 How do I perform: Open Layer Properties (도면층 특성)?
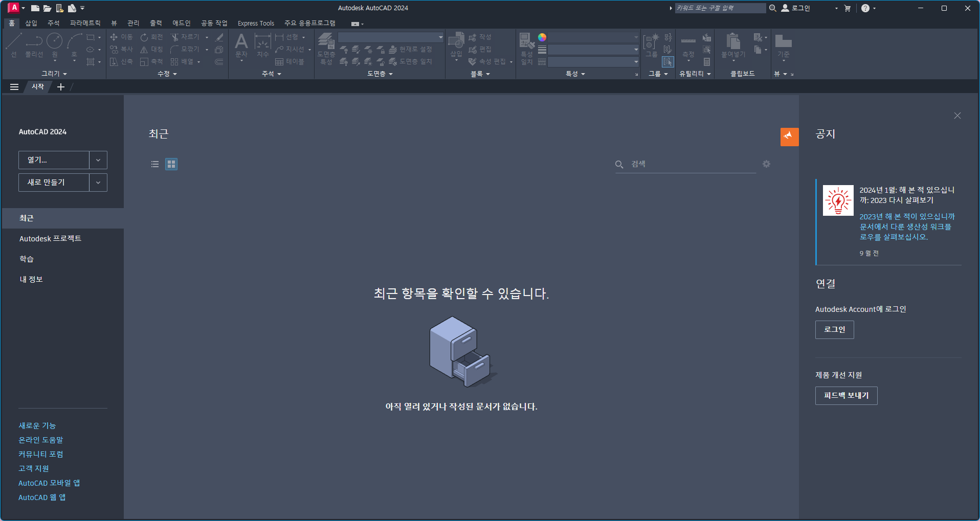326,49
